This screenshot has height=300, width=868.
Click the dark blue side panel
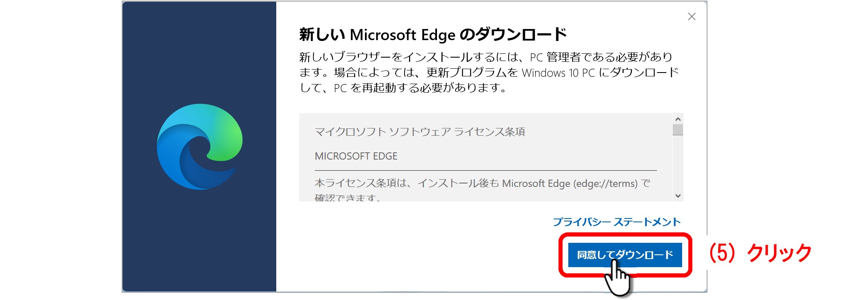coord(199,147)
